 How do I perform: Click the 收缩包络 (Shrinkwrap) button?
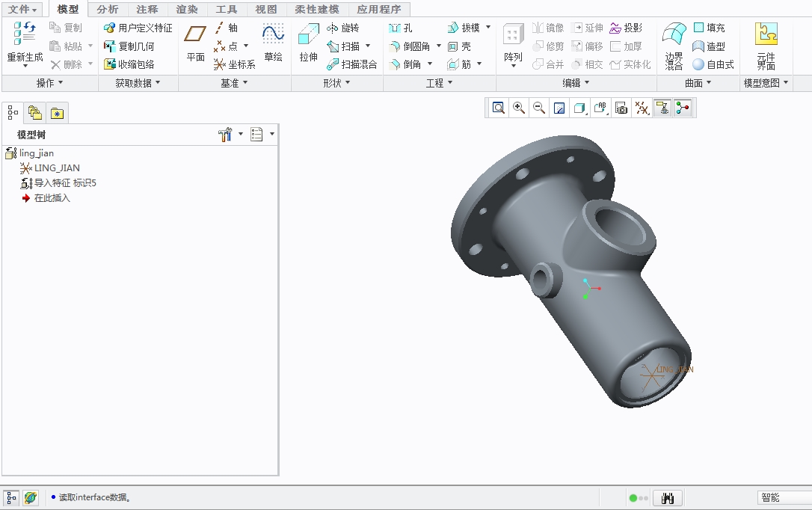pyautogui.click(x=129, y=64)
